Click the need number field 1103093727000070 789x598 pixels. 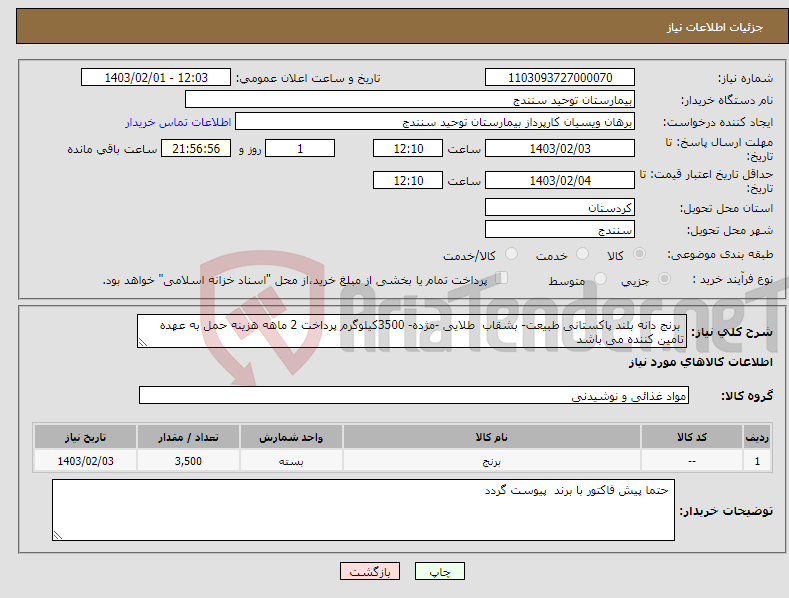coord(560,78)
